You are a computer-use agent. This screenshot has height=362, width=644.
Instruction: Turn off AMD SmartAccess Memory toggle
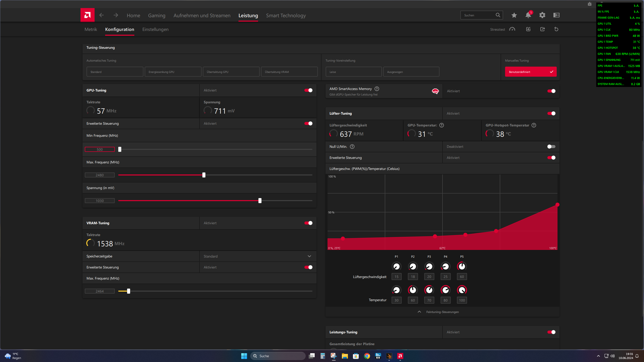[551, 91]
